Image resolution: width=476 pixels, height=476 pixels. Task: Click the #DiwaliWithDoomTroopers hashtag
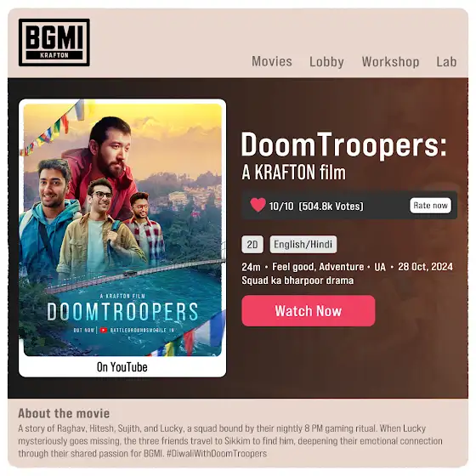217,454
